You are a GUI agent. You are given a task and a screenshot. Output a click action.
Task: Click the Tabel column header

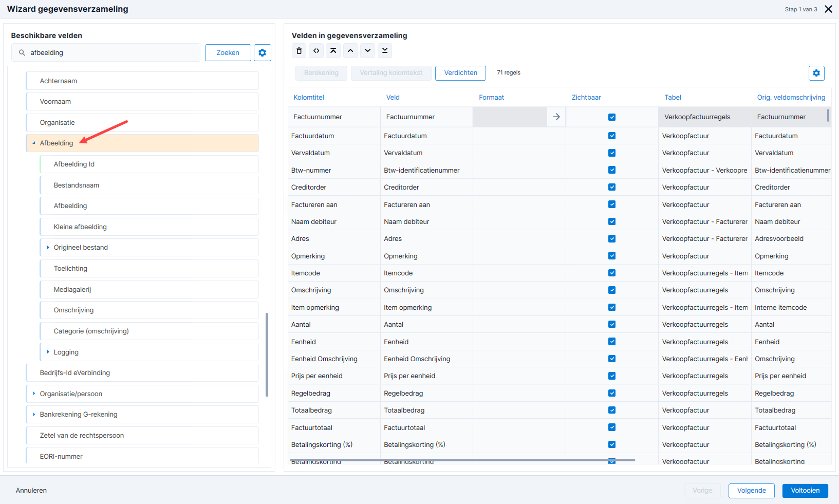click(673, 98)
